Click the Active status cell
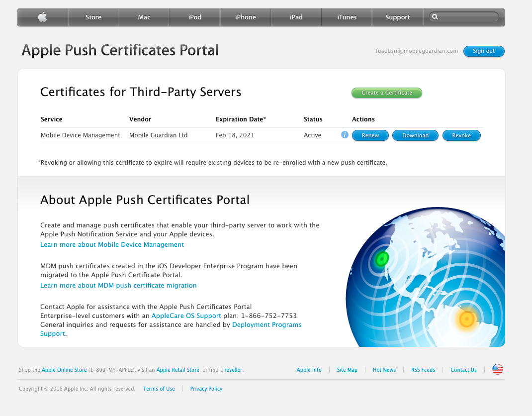Image resolution: width=532 pixels, height=416 pixels. (312, 135)
